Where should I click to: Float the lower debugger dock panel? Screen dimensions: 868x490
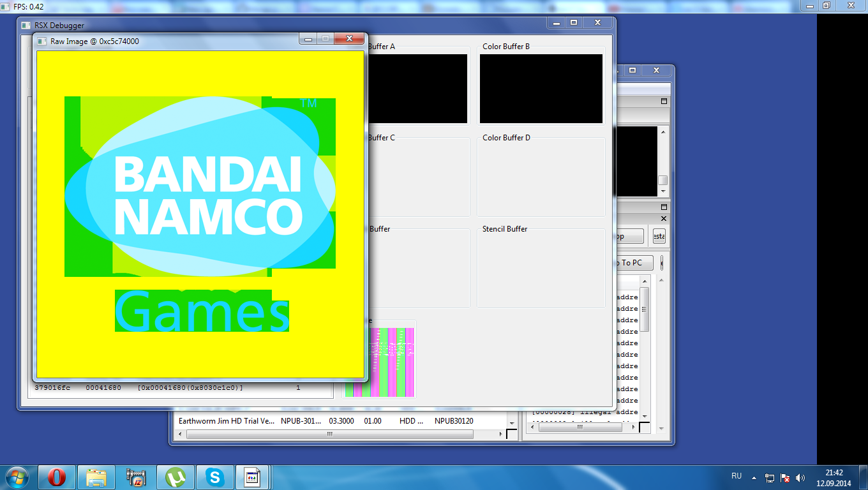click(x=663, y=207)
